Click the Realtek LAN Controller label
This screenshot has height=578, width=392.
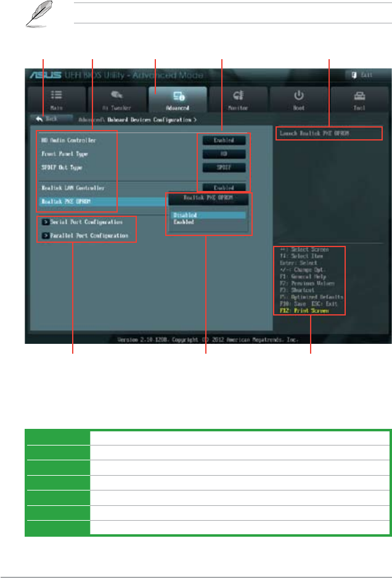click(73, 187)
